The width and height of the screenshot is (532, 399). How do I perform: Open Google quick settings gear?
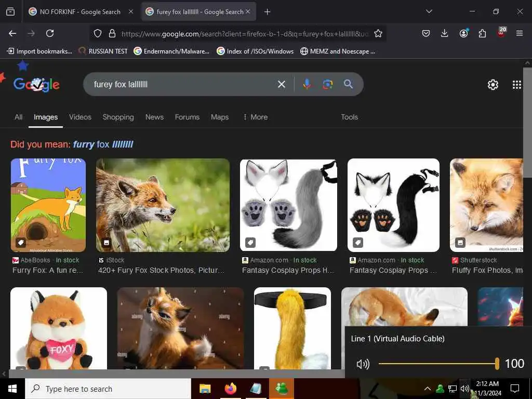[x=493, y=85]
